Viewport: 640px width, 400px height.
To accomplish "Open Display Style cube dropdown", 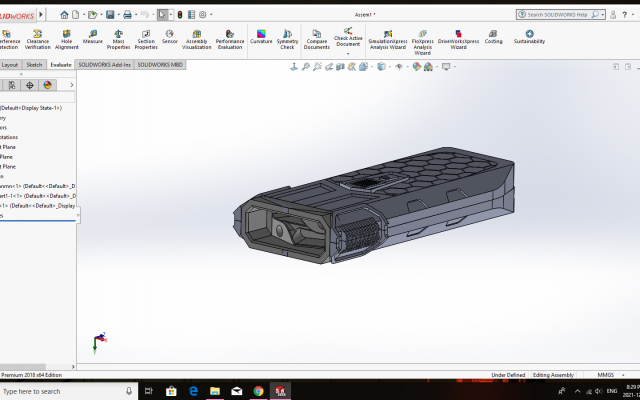I will [x=381, y=67].
